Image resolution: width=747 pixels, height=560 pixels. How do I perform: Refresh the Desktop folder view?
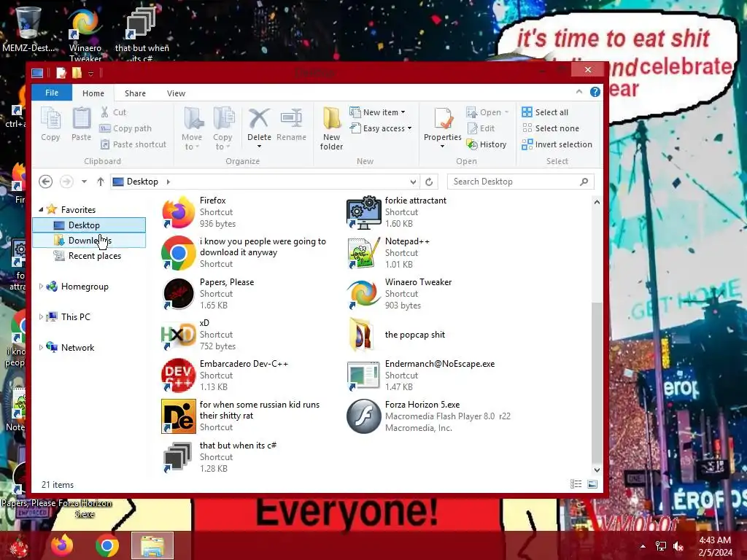429,182
